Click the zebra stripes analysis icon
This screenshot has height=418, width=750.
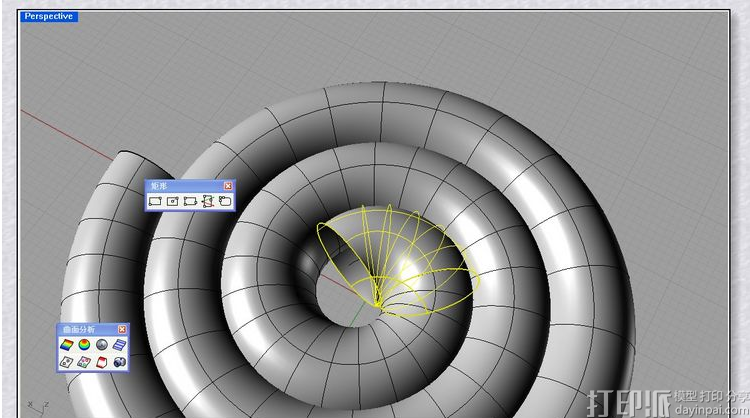coord(119,344)
